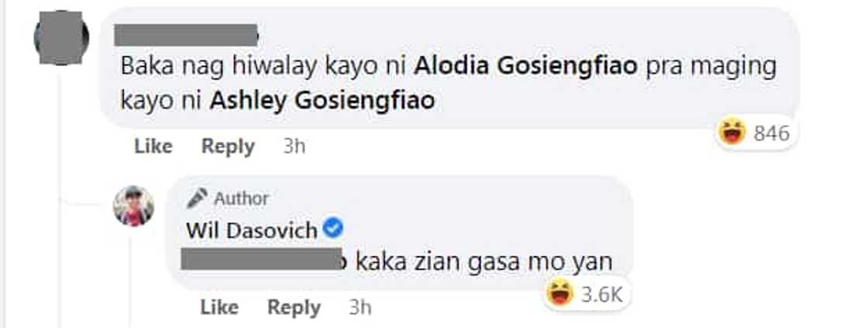
Task: Click the Author pencil icon
Action: 197,199
